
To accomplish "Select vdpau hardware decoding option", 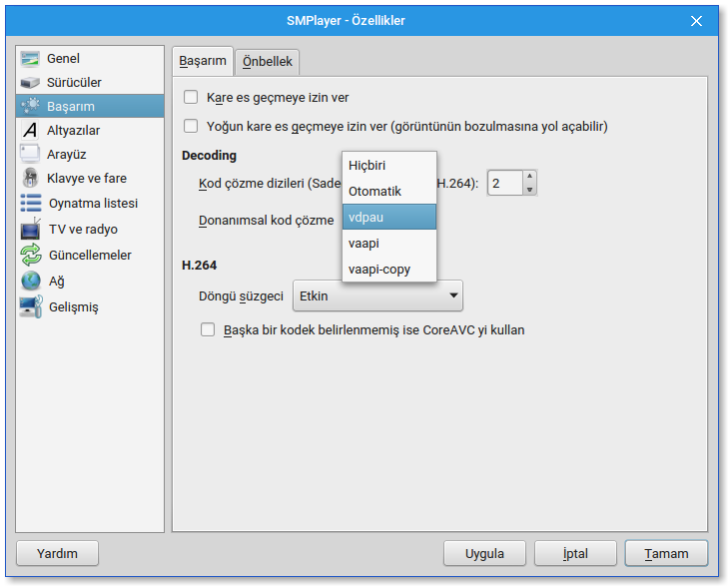I will point(389,218).
